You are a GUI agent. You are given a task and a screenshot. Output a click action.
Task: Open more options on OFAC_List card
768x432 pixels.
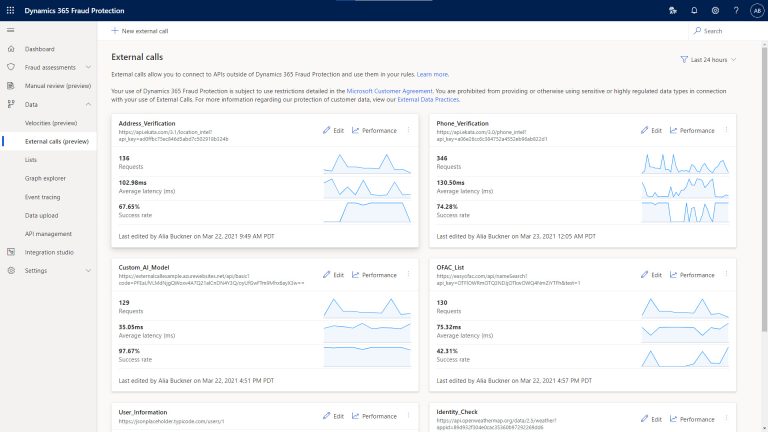click(x=726, y=275)
